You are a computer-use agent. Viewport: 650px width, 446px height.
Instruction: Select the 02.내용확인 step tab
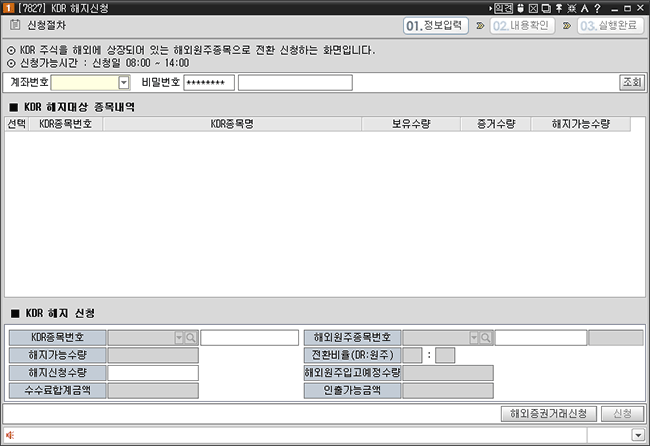click(522, 26)
